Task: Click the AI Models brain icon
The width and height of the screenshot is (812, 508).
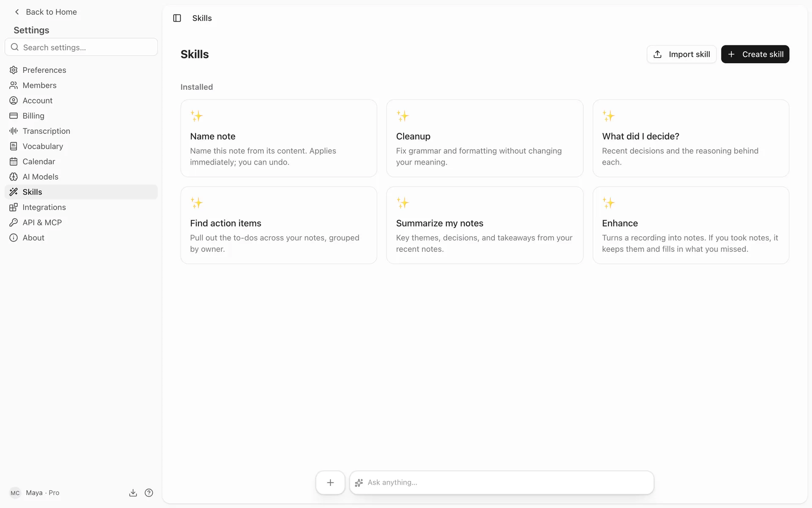Action: point(14,177)
